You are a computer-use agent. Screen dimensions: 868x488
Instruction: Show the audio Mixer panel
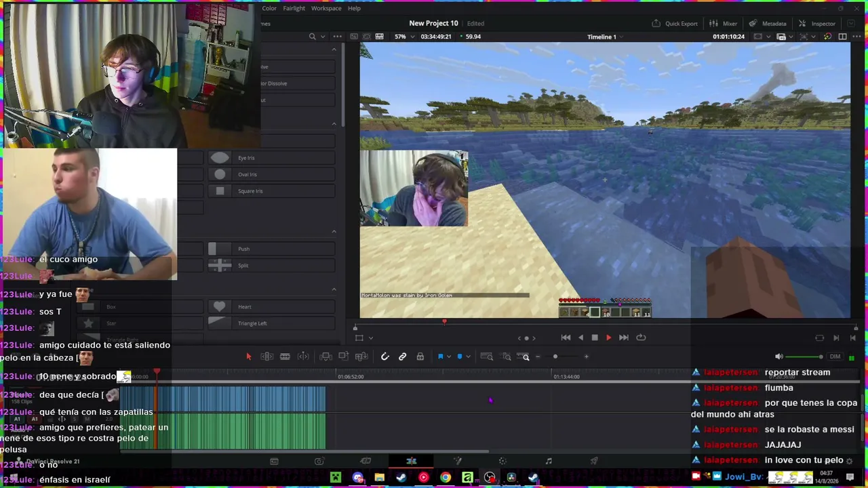coord(723,23)
